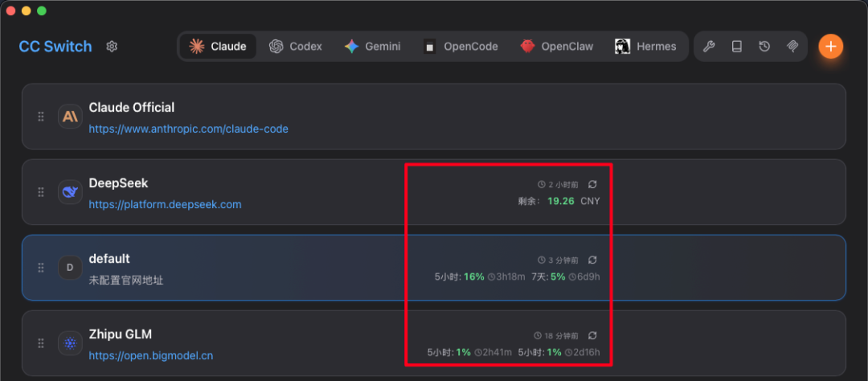Click the orange add provider plus button
The width and height of the screenshot is (868, 381).
[x=830, y=47]
